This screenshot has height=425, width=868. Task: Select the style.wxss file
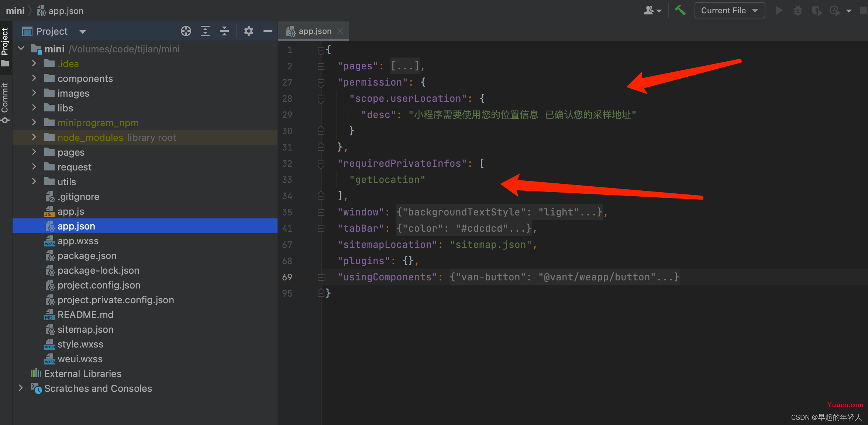tap(145, 344)
